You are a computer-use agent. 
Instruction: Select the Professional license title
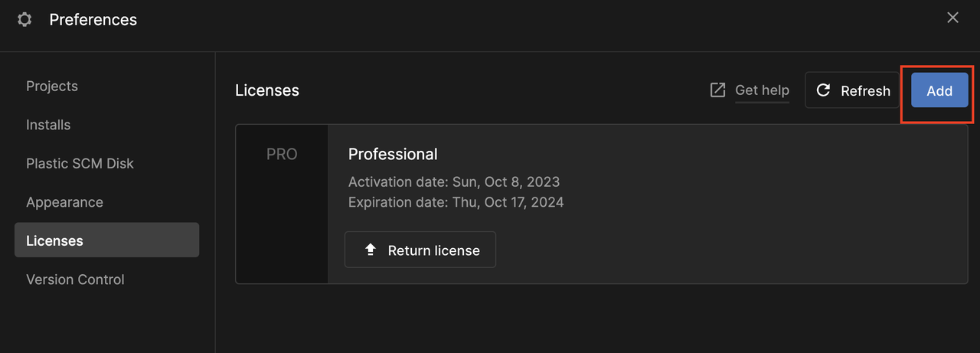click(393, 154)
